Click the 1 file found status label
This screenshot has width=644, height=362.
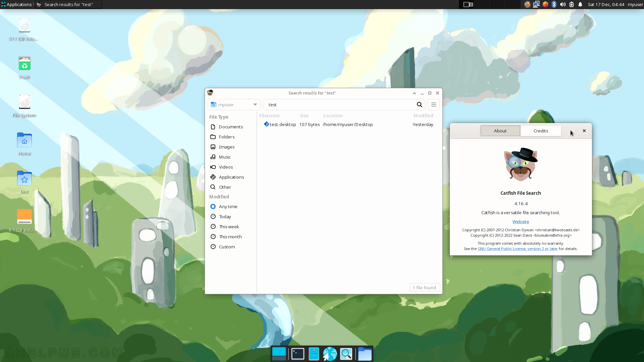425,288
